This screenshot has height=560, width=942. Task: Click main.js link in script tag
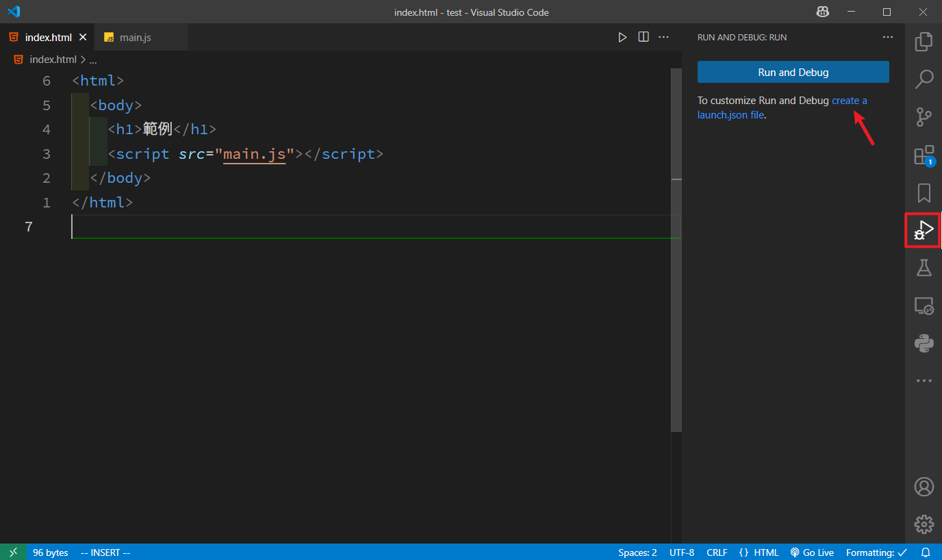tap(254, 154)
